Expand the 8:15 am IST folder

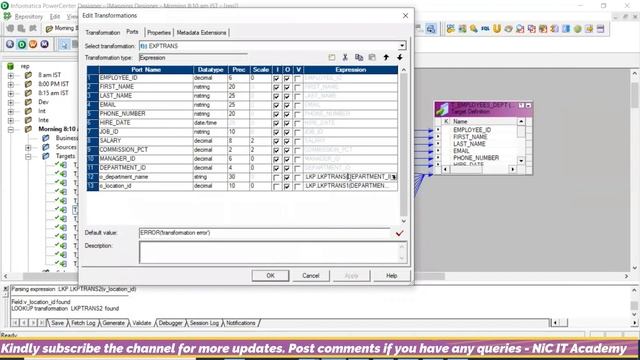click(11, 93)
